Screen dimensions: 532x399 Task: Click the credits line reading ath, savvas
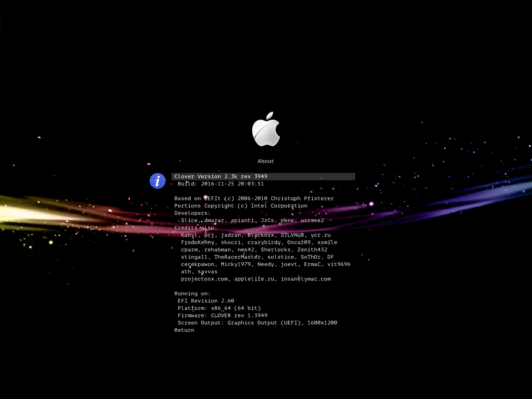pyautogui.click(x=199, y=272)
